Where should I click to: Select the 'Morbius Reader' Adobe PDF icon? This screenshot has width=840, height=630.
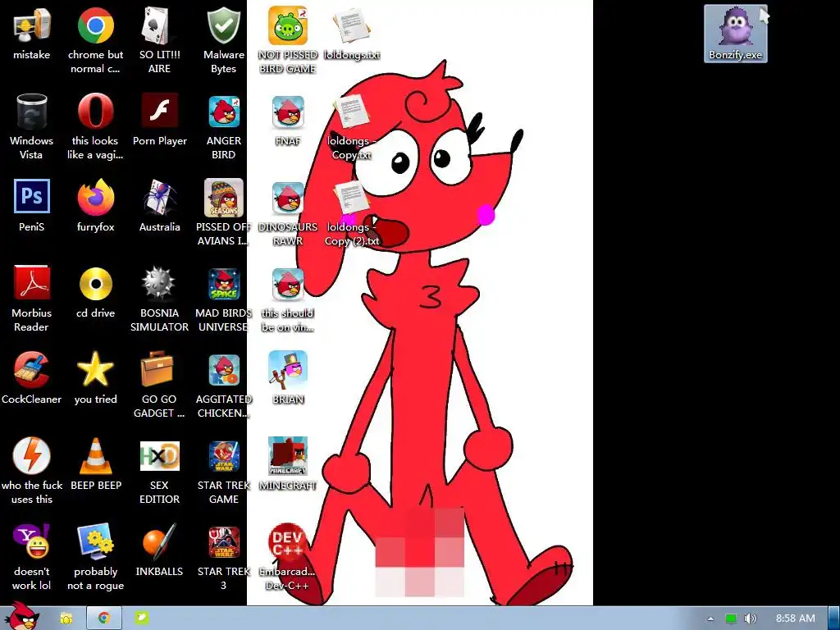point(31,299)
